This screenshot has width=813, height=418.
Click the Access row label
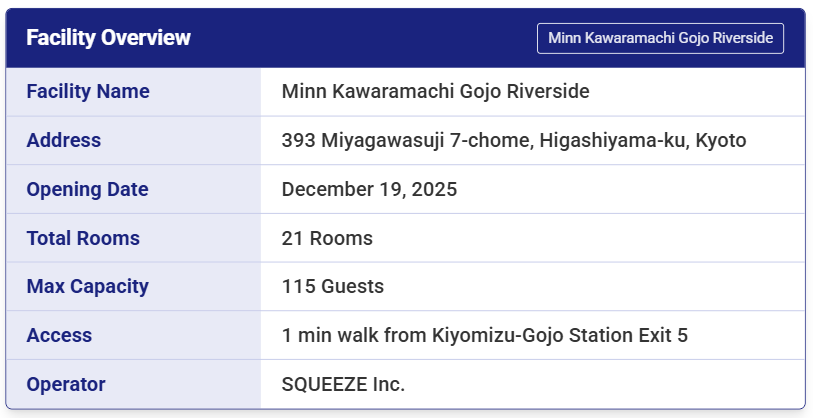pyautogui.click(x=59, y=335)
